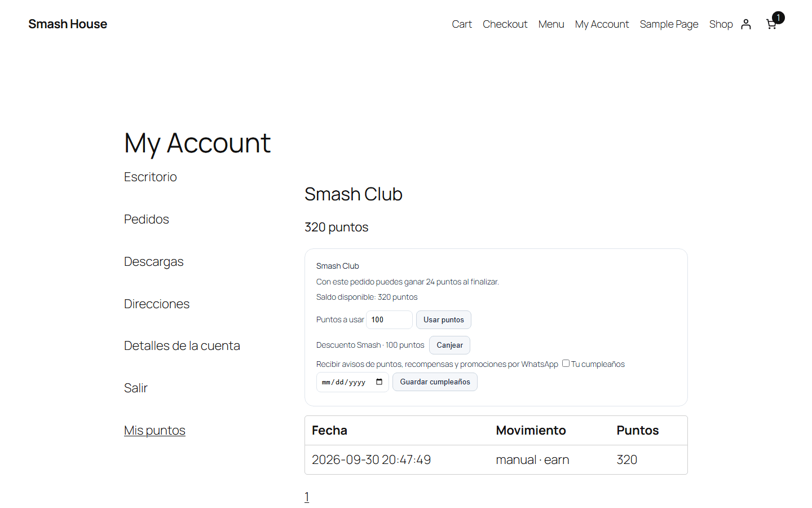The width and height of the screenshot is (812, 508).
Task: Open the shopping cart icon
Action: pos(771,24)
